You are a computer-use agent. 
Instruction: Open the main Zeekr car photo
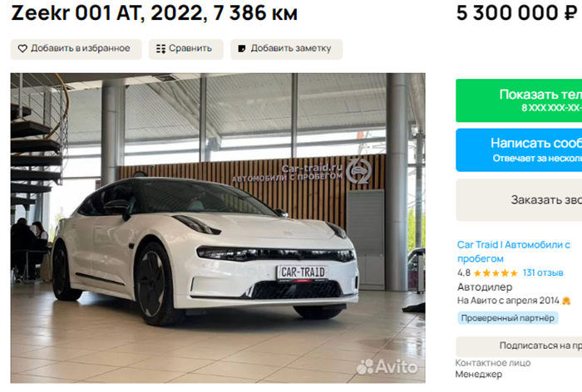pyautogui.click(x=218, y=228)
